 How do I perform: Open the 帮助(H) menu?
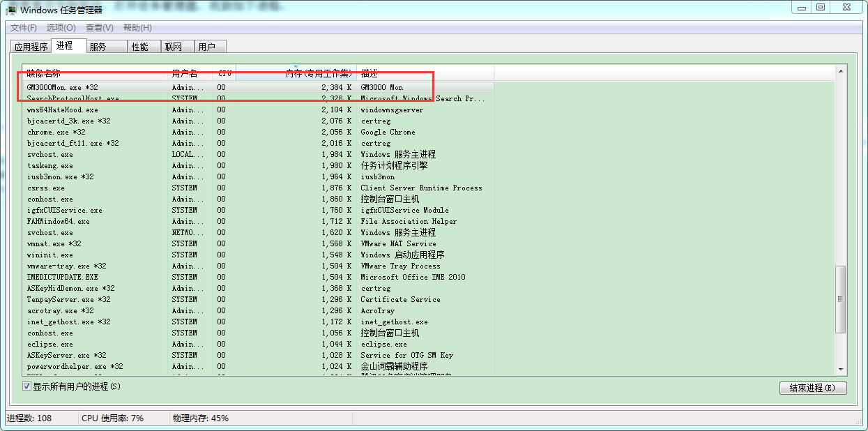[x=137, y=28]
